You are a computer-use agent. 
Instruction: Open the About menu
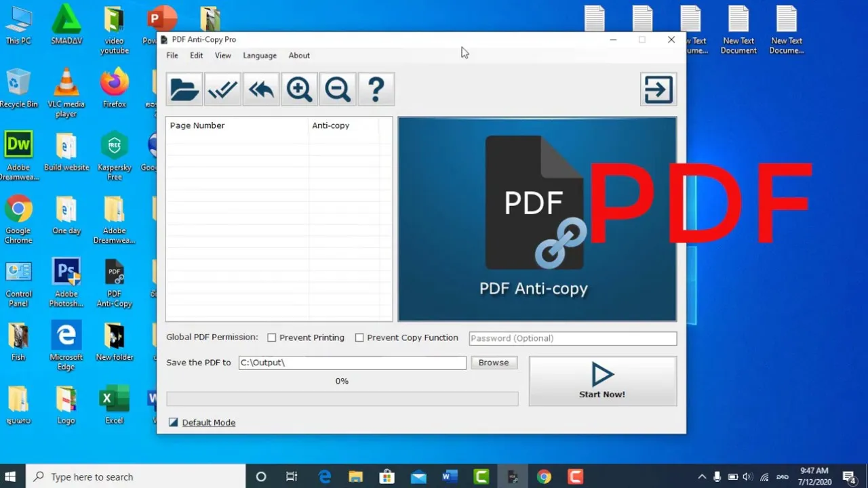point(299,56)
